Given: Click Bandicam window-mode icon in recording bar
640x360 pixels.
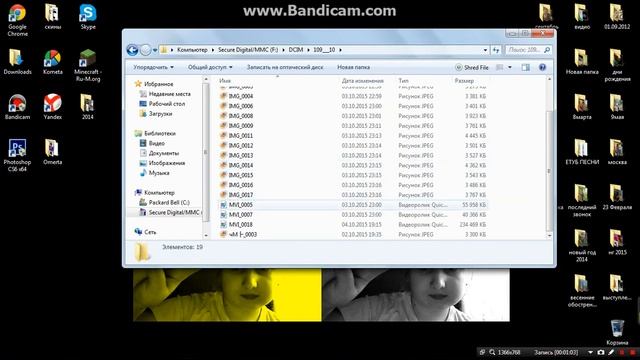Looking at the screenshot, I should [x=482, y=352].
